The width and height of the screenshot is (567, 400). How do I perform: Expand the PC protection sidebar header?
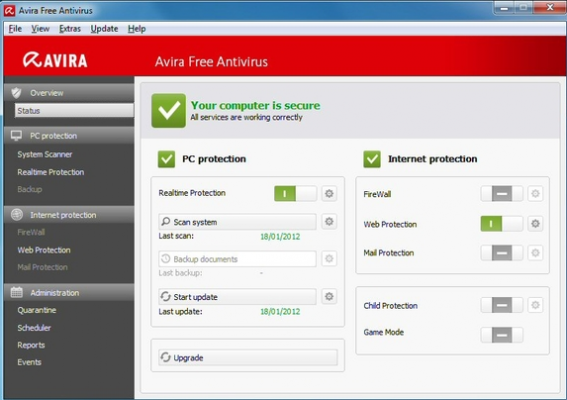pos(69,136)
